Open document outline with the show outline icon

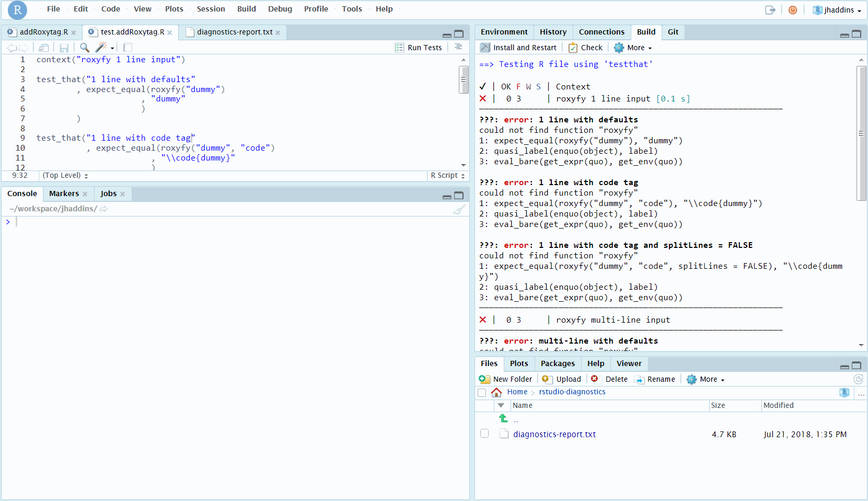(x=458, y=47)
